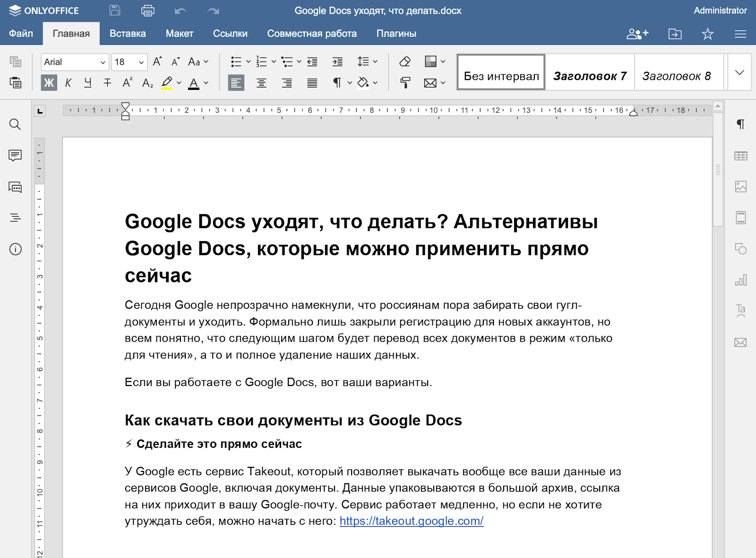Image resolution: width=756 pixels, height=558 pixels.
Task: Open mail merge envelope in toolbar
Action: [x=430, y=83]
